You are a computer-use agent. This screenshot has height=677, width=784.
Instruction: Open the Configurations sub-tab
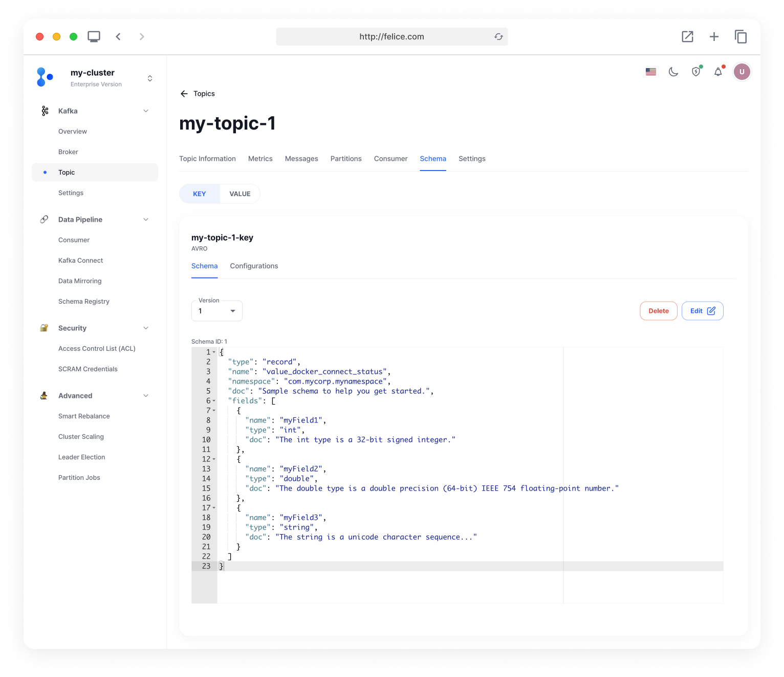point(254,266)
